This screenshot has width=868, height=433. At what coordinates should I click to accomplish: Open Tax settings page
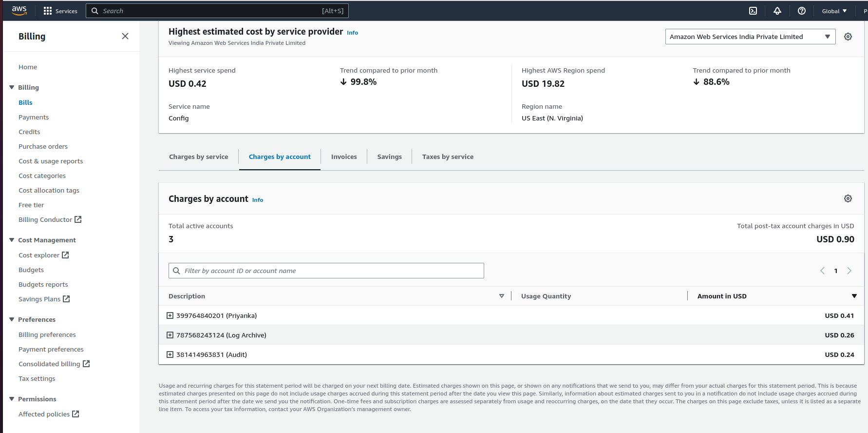pyautogui.click(x=37, y=378)
